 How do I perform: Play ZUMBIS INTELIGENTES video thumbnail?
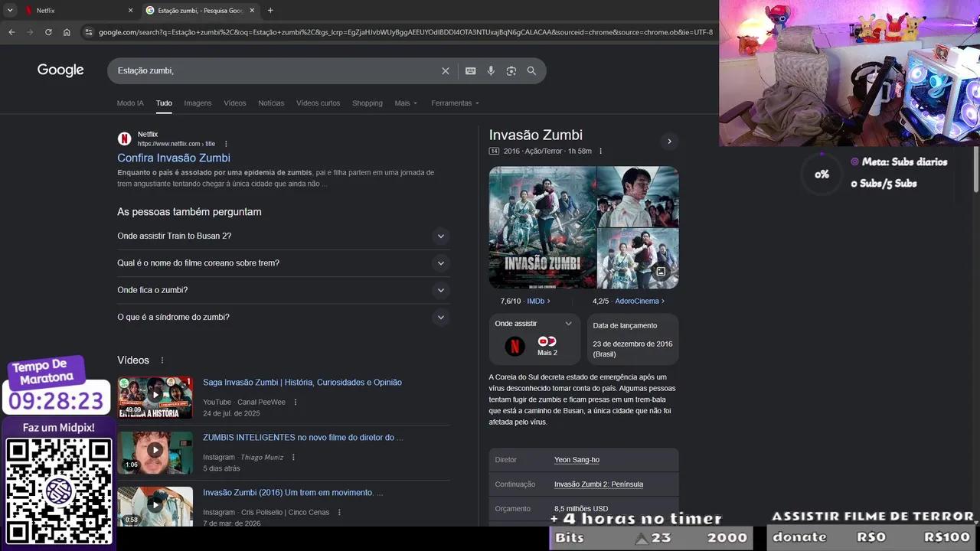point(155,452)
